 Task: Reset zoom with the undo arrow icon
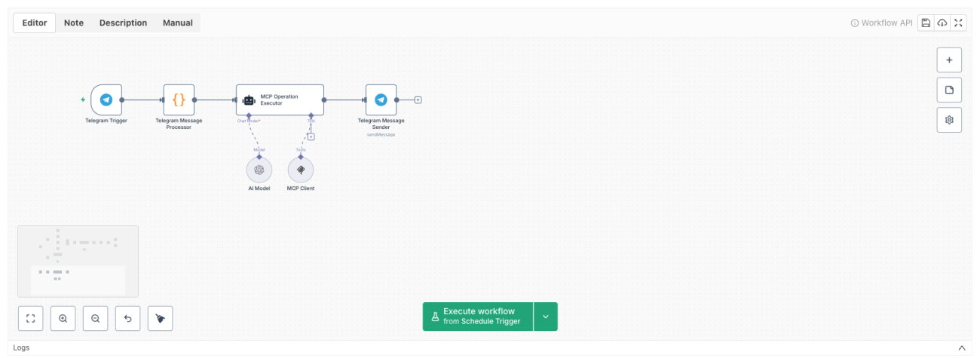point(128,318)
